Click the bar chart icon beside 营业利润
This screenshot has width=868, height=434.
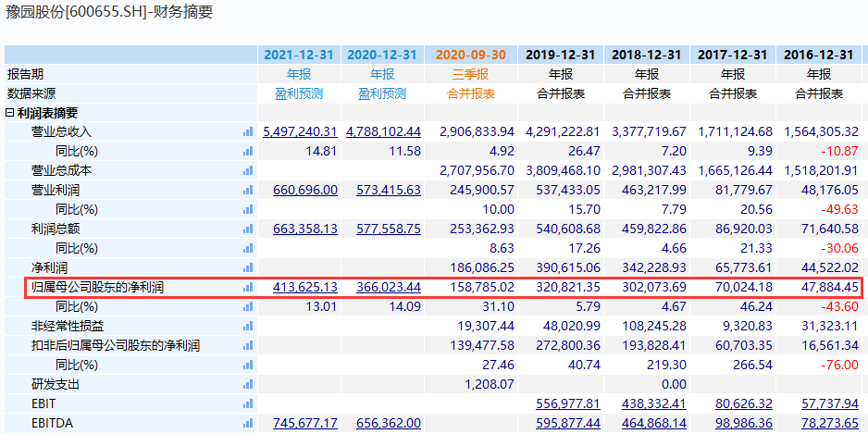pos(247,190)
